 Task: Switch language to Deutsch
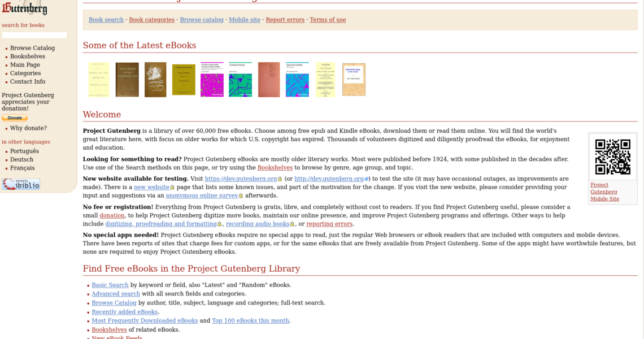coord(21,160)
